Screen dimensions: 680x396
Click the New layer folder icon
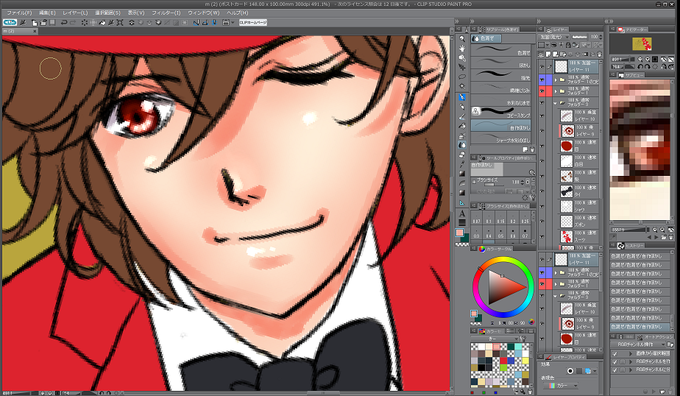pyautogui.click(x=563, y=54)
